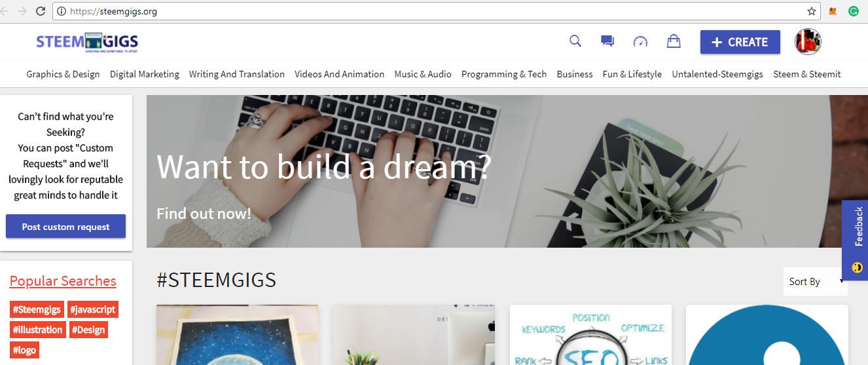The width and height of the screenshot is (868, 365).
Task: Click the CREATE button
Action: coord(740,42)
